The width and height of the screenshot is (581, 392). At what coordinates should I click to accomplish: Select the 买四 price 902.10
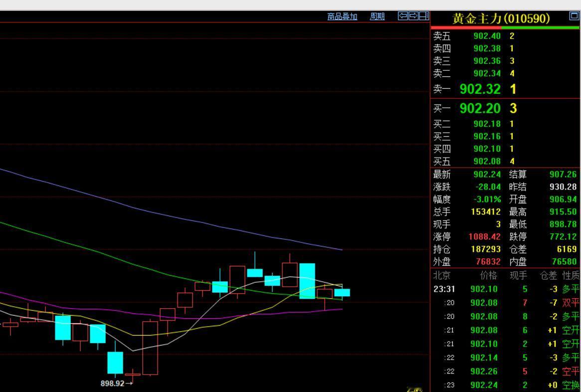click(x=487, y=149)
